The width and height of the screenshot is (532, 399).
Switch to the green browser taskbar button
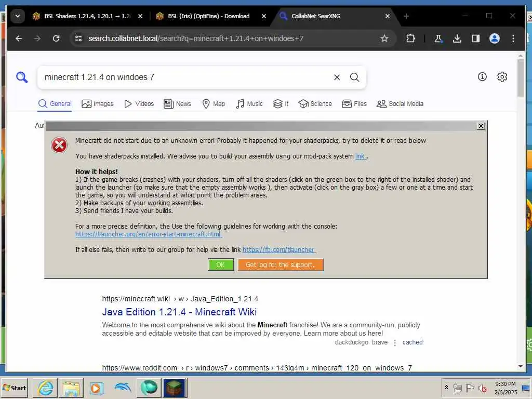point(149,388)
